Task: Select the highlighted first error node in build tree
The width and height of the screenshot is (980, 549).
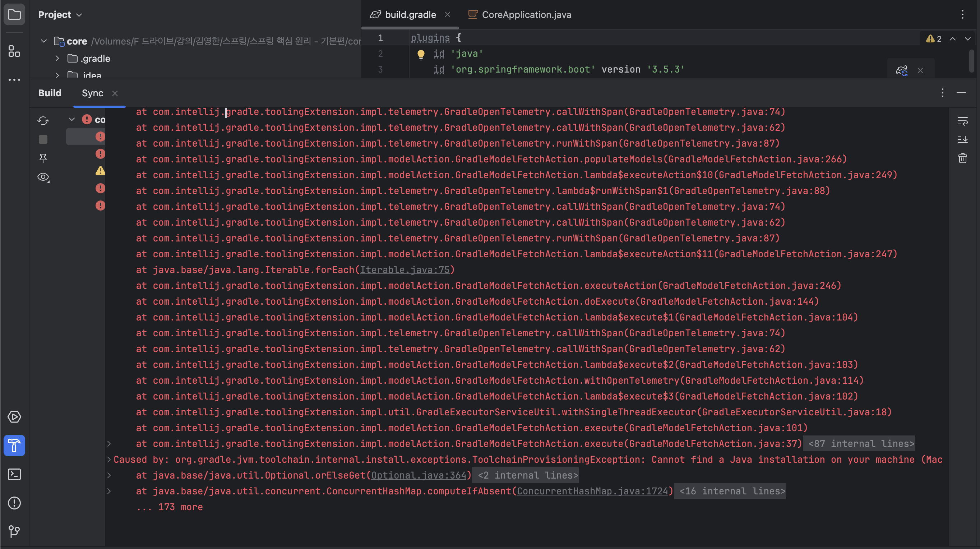Action: [x=85, y=137]
